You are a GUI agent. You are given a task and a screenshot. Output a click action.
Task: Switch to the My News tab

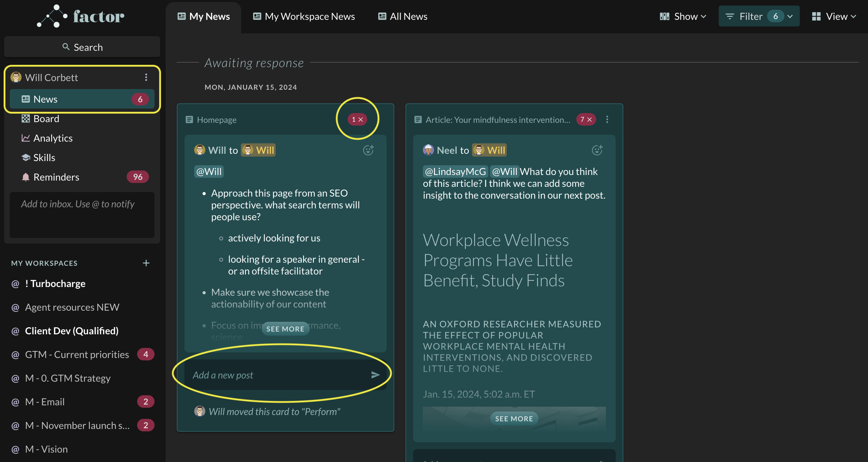[x=204, y=16]
